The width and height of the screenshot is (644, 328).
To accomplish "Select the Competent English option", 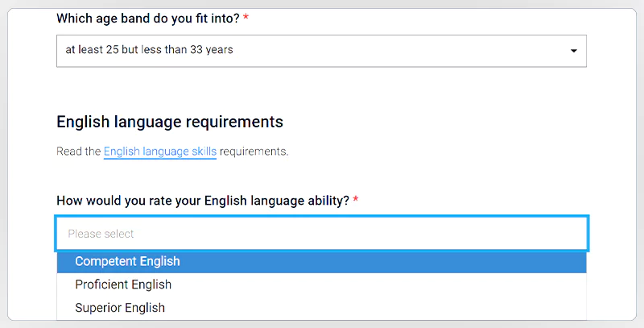I will [x=127, y=261].
